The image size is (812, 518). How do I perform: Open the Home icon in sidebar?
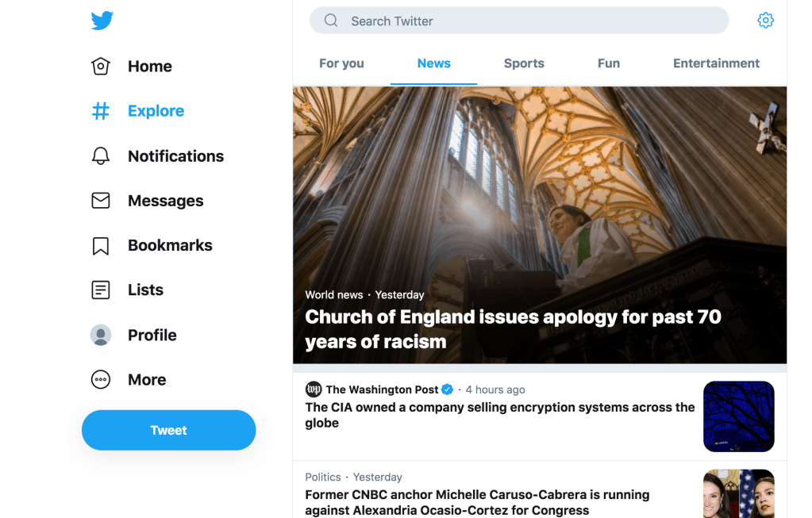click(101, 67)
